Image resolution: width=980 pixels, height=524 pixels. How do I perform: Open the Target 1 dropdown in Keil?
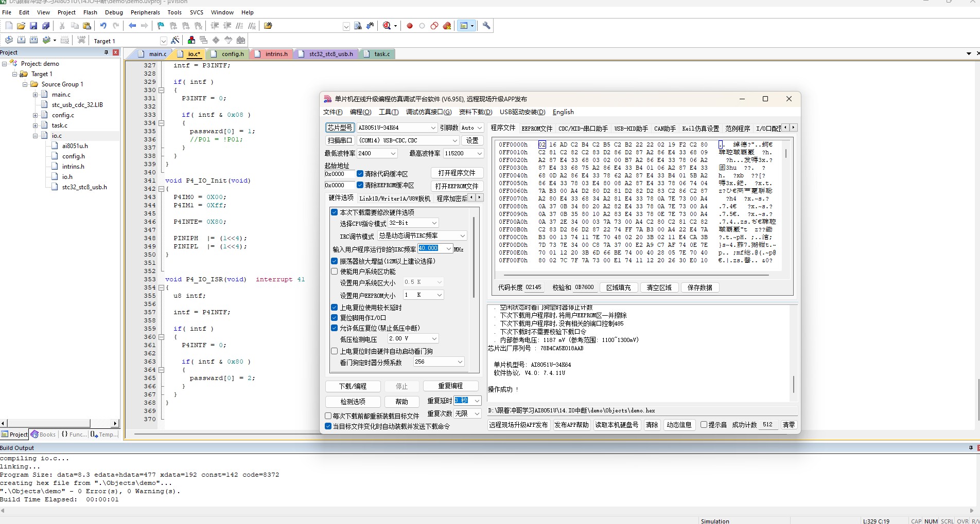coord(163,41)
